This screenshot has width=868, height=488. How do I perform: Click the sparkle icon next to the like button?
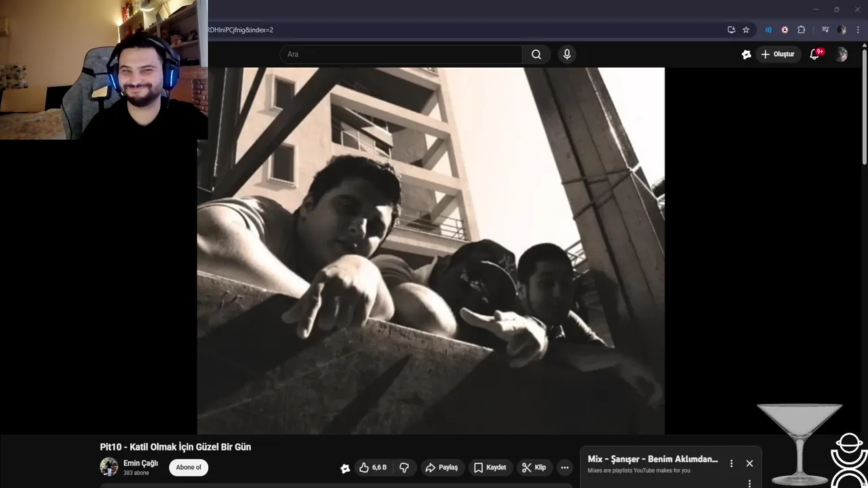(x=345, y=468)
